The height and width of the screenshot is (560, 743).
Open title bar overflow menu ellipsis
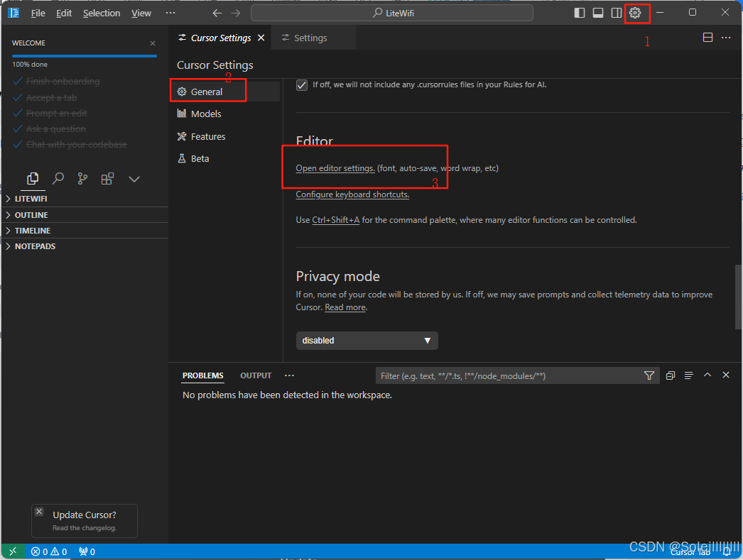pyautogui.click(x=170, y=13)
